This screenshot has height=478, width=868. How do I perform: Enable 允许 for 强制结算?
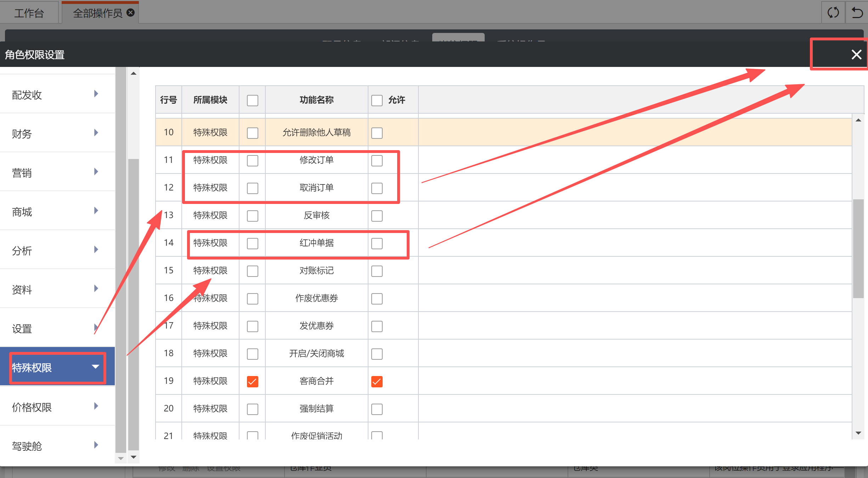pyautogui.click(x=377, y=409)
